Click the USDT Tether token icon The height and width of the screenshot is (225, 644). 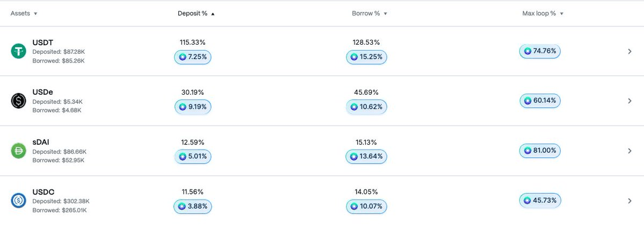pyautogui.click(x=19, y=52)
